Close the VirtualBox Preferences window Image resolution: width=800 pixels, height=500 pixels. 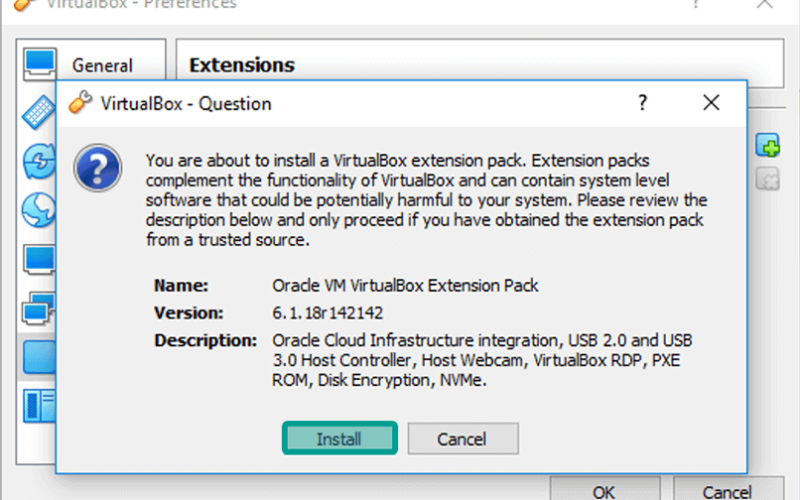tap(764, 4)
